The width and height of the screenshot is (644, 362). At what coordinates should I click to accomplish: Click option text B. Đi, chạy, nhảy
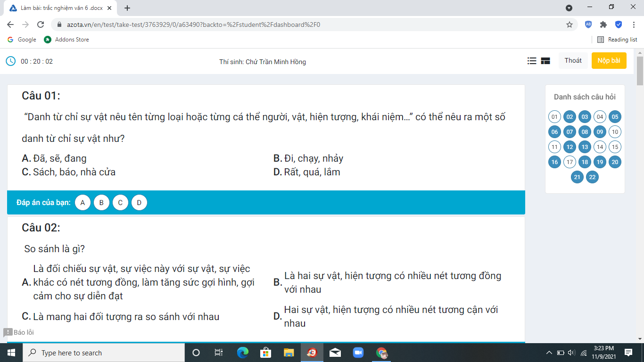coord(308,158)
